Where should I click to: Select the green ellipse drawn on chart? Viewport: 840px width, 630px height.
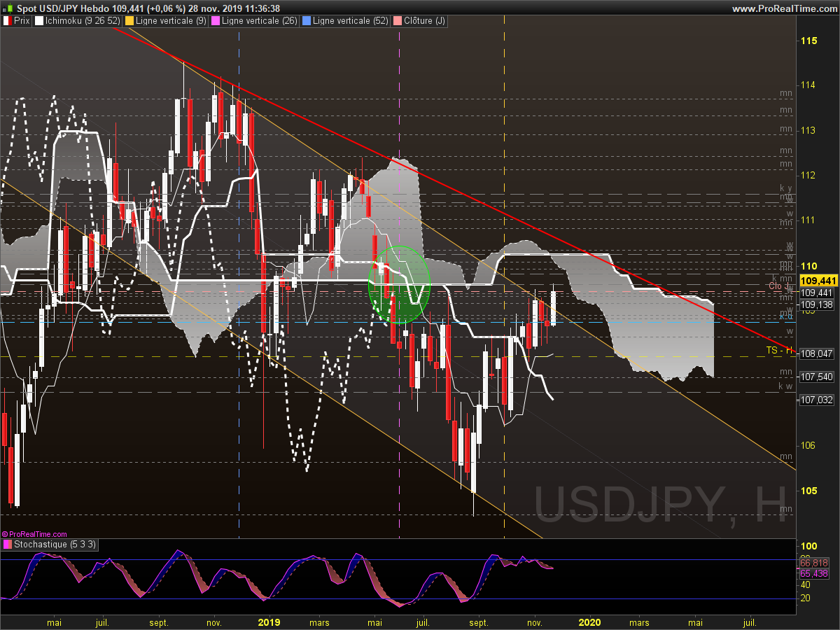tap(398, 284)
